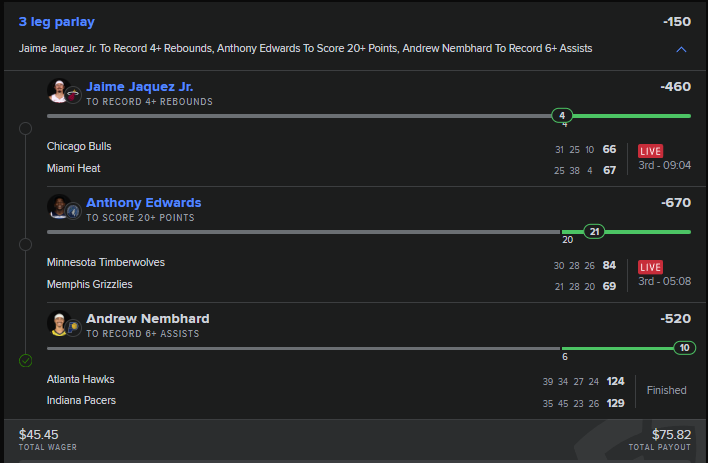The height and width of the screenshot is (463, 708).
Task: Select Minnesota Timberwolves team row
Action: [106, 262]
